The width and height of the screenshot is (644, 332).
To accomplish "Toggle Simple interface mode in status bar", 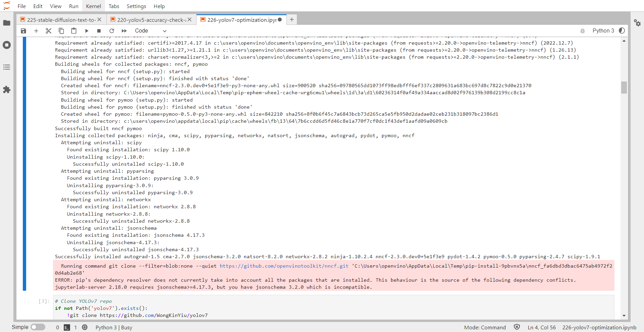I will point(38,327).
